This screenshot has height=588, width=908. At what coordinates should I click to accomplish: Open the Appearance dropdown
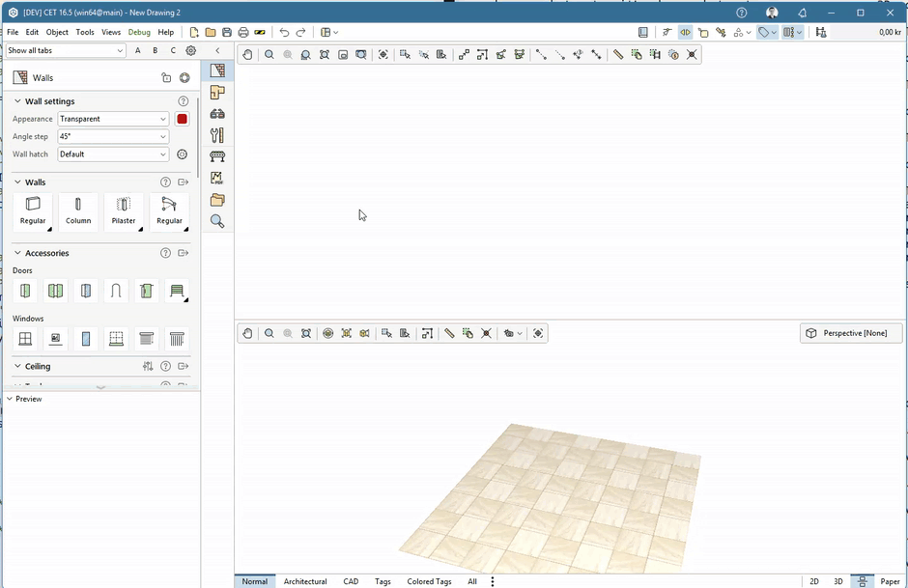(113, 119)
